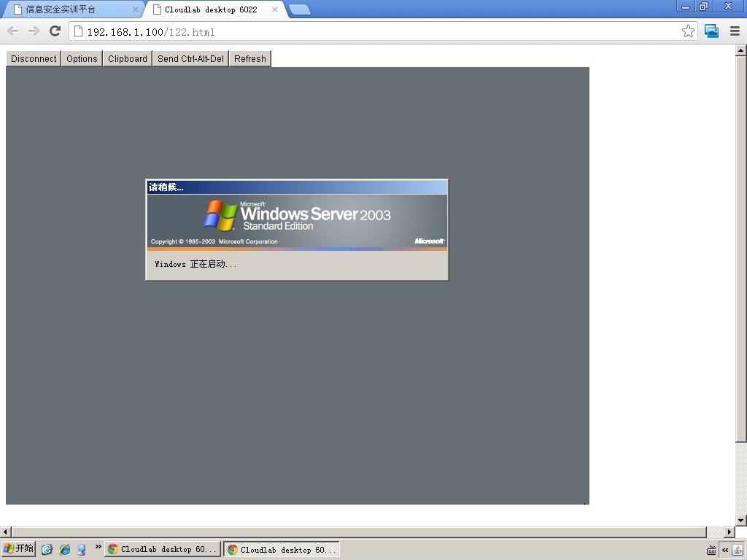This screenshot has height=560, width=747.
Task: Close the Cloudlab desktop 6022 tab
Action: point(275,9)
